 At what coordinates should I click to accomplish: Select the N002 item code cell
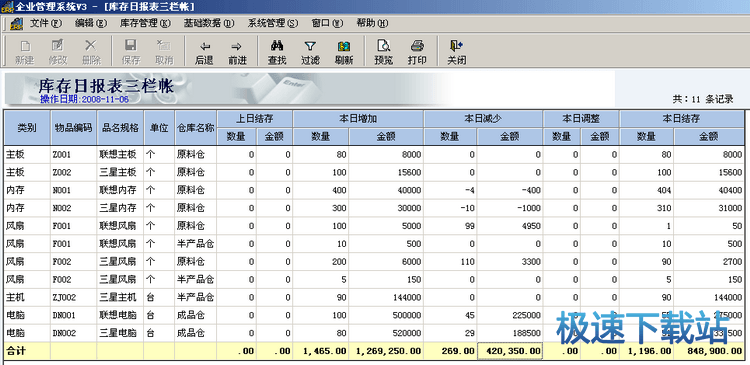click(x=74, y=208)
